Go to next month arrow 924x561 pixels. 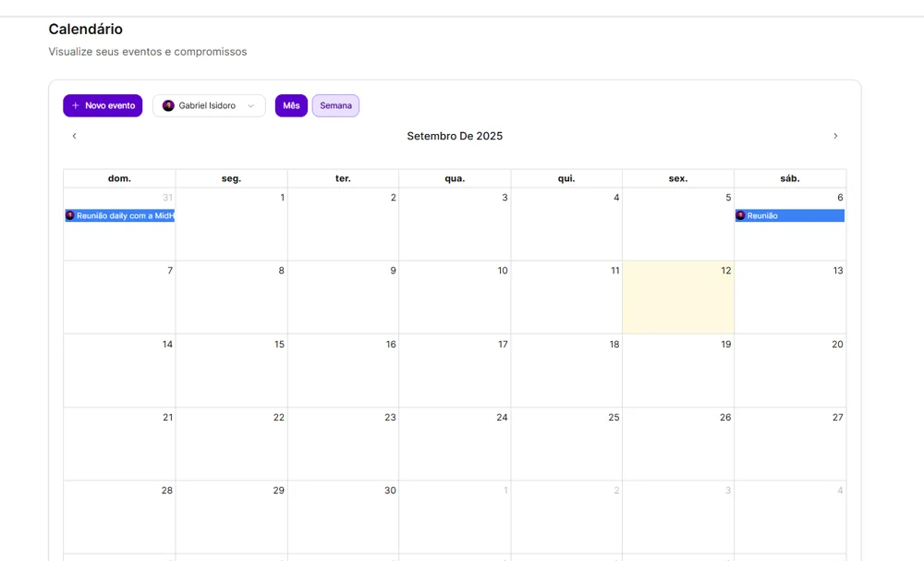tap(835, 136)
